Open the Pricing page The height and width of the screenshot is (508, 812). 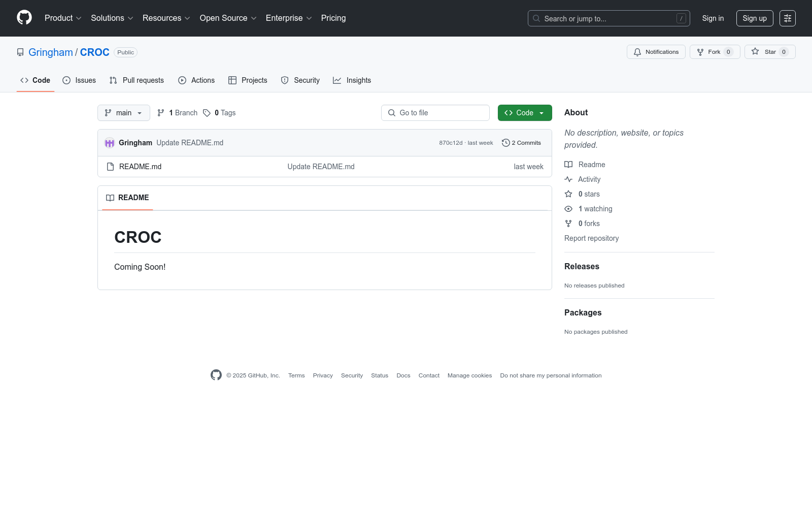pos(333,18)
